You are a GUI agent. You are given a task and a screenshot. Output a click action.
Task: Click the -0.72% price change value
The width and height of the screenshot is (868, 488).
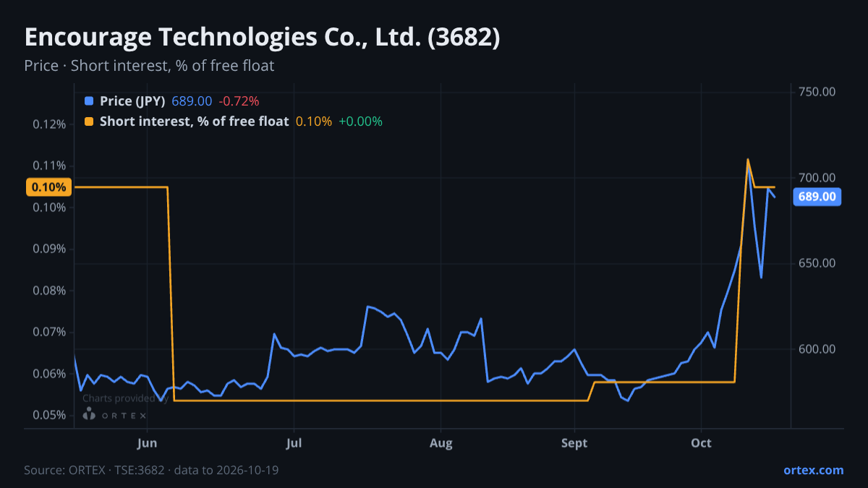coord(239,101)
